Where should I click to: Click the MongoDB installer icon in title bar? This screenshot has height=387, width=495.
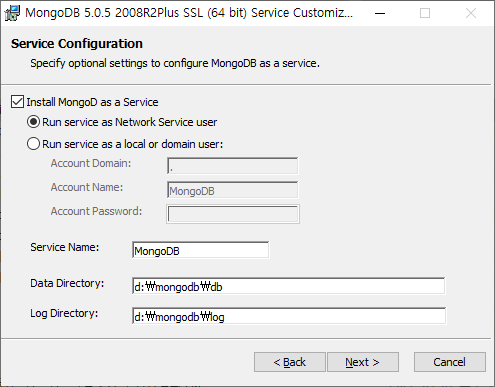12,13
